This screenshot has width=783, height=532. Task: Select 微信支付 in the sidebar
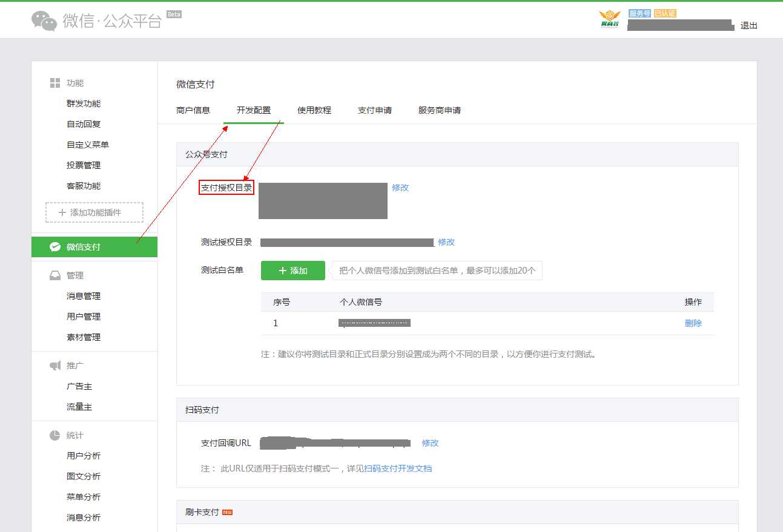point(94,247)
